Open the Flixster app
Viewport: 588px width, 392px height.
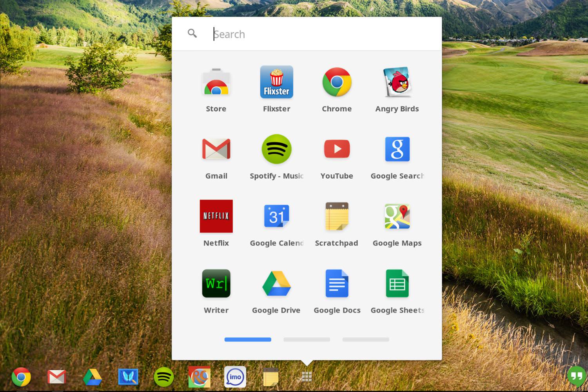point(276,82)
